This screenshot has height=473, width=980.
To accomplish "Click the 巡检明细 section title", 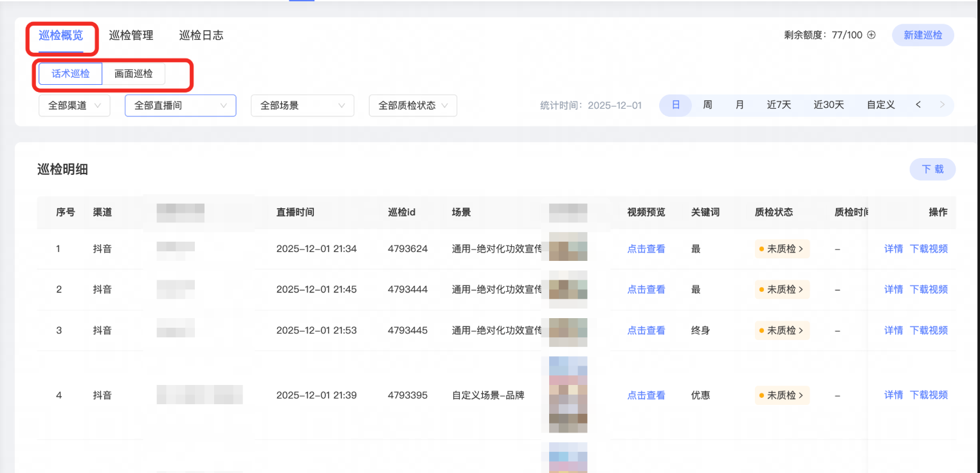I will 62,170.
